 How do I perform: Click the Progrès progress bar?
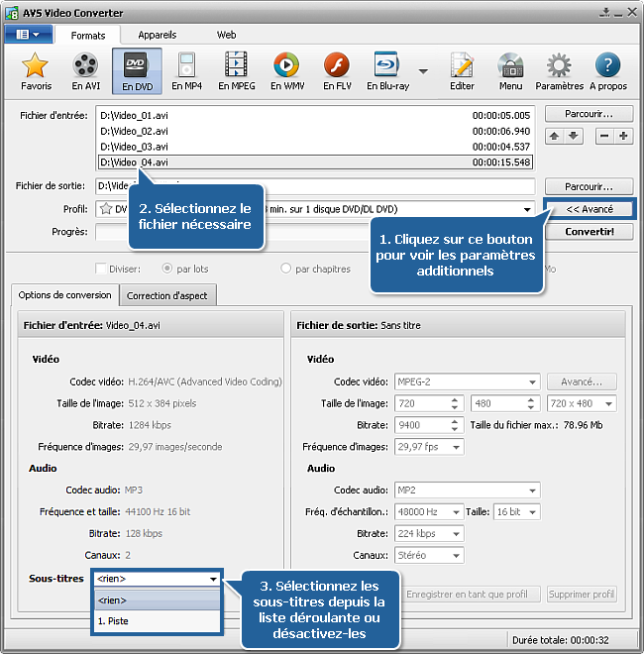pos(315,232)
